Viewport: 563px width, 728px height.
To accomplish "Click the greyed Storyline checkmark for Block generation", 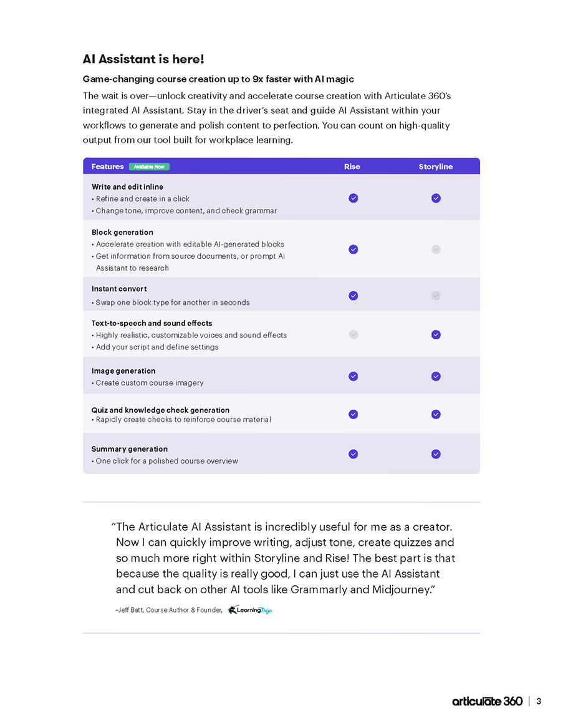I will (436, 250).
